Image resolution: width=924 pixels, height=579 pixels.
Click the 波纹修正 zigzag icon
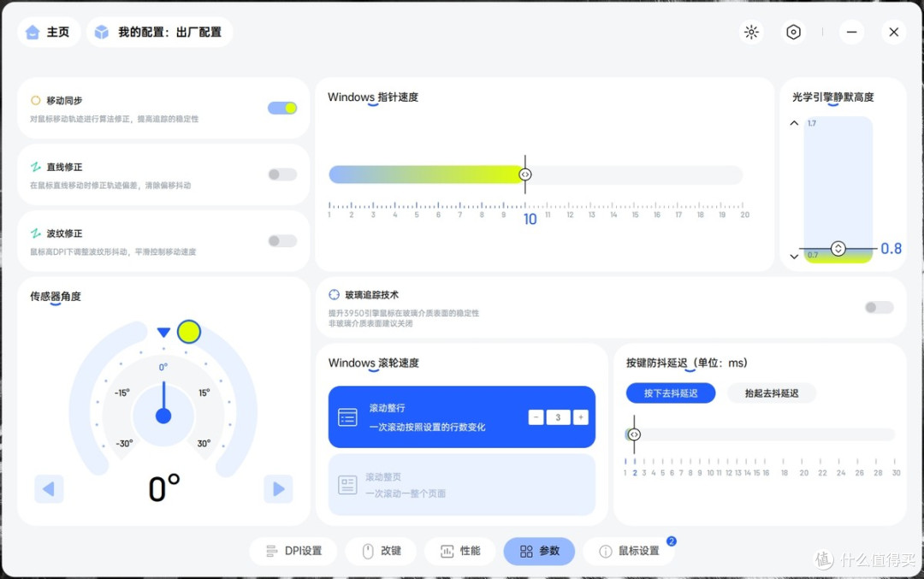tap(35, 233)
